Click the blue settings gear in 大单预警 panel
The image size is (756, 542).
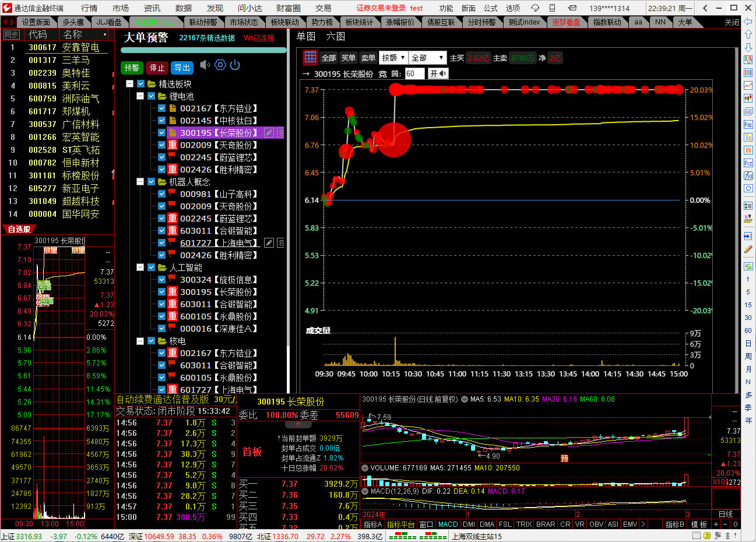click(220, 65)
